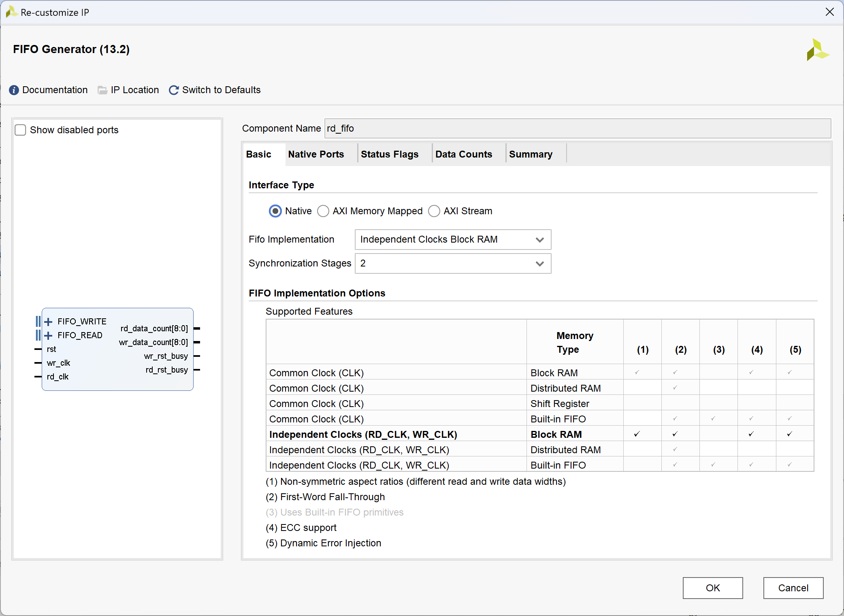Click the Xilinx logo in the header
The height and width of the screenshot is (616, 844).
[817, 50]
